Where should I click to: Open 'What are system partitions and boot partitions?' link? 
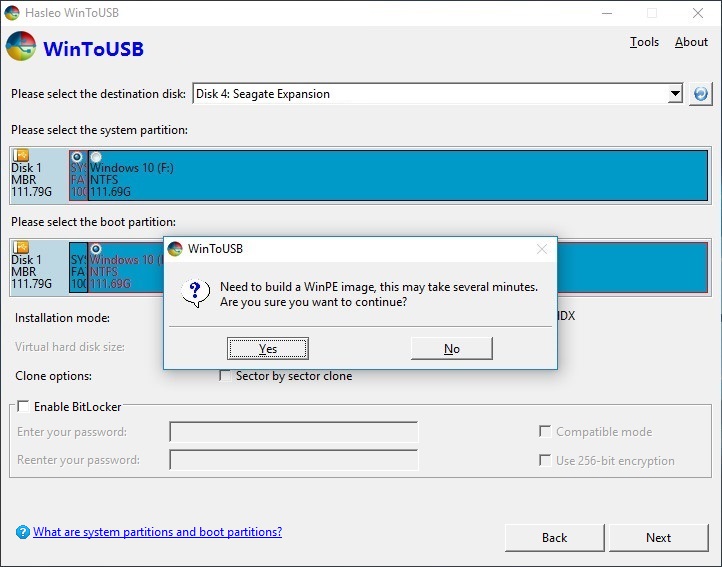tap(157, 532)
